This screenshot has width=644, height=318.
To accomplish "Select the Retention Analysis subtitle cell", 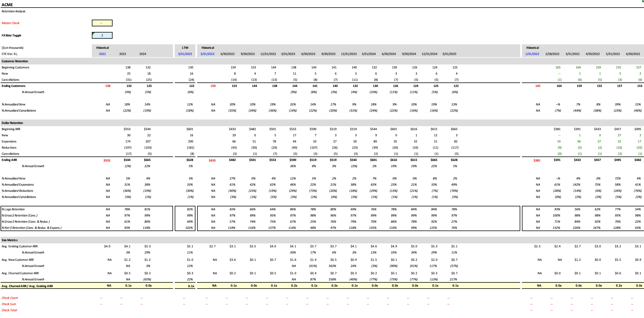I will (x=13, y=11).
